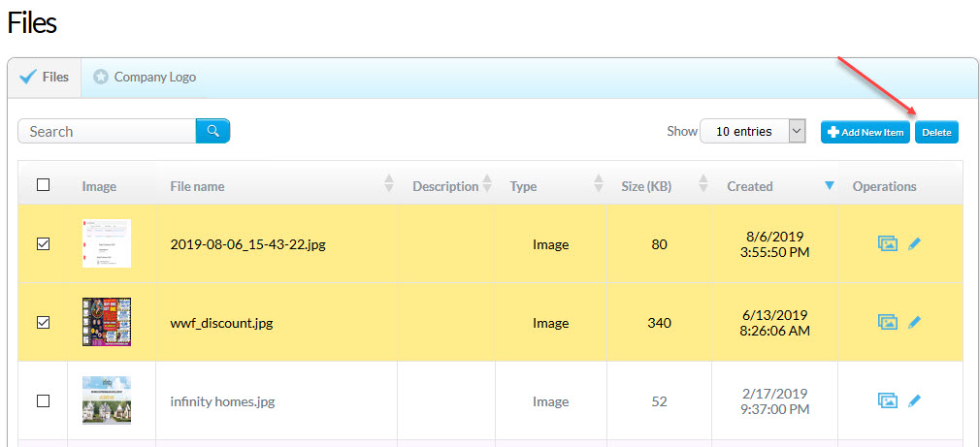Click created date 8/6/2019 3:55:50 PM

pos(774,244)
